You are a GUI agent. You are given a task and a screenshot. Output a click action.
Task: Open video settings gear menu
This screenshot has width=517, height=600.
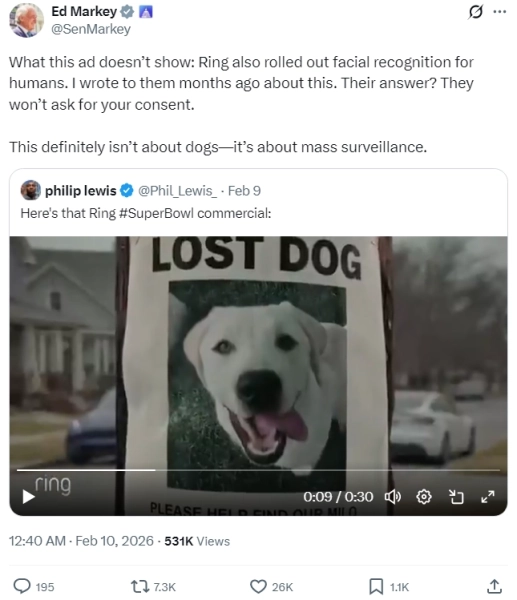pos(424,497)
